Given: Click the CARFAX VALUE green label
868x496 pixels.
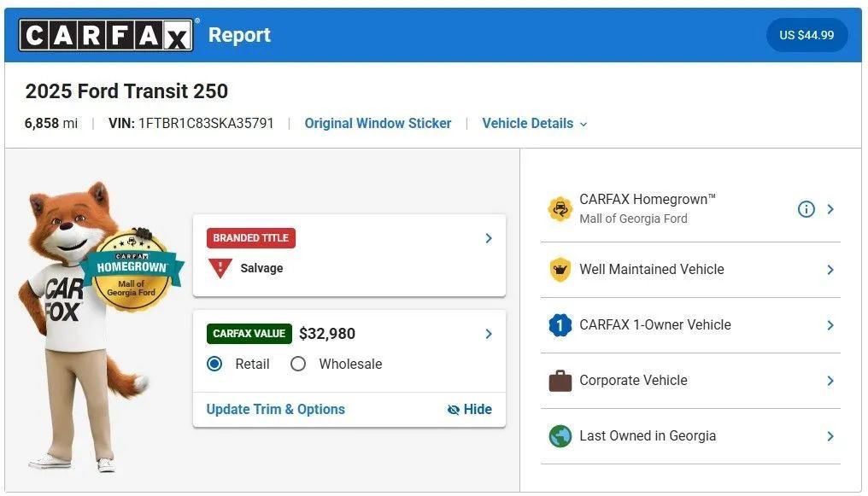Looking at the screenshot, I should [249, 334].
